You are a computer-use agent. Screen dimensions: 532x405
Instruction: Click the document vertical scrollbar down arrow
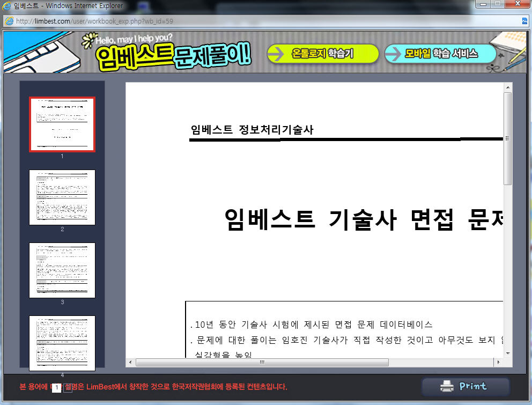507,354
